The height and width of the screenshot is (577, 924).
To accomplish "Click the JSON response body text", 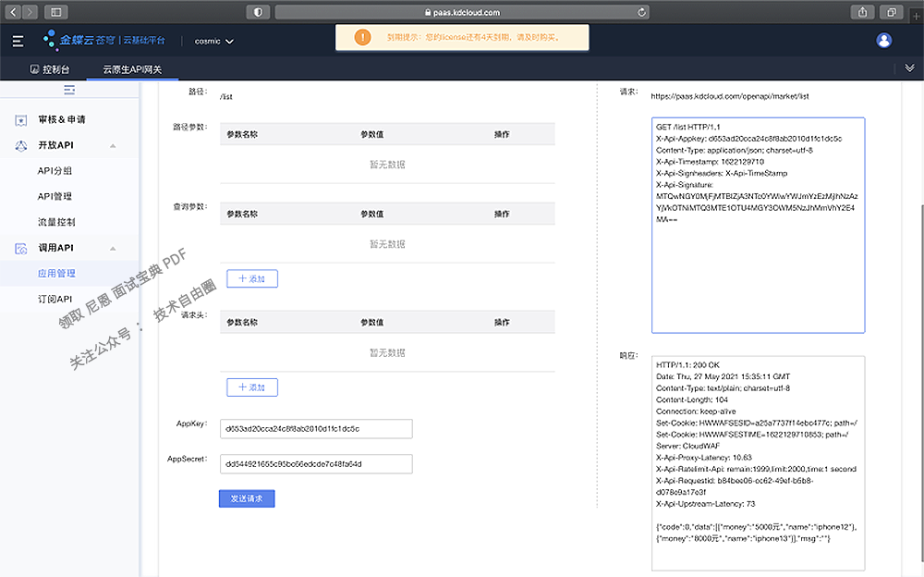I will point(756,533).
